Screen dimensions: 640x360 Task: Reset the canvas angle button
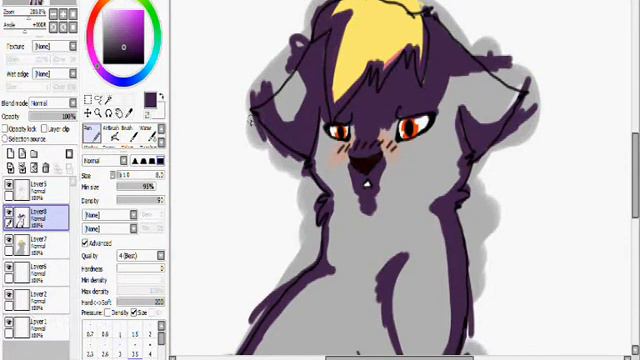click(73, 27)
